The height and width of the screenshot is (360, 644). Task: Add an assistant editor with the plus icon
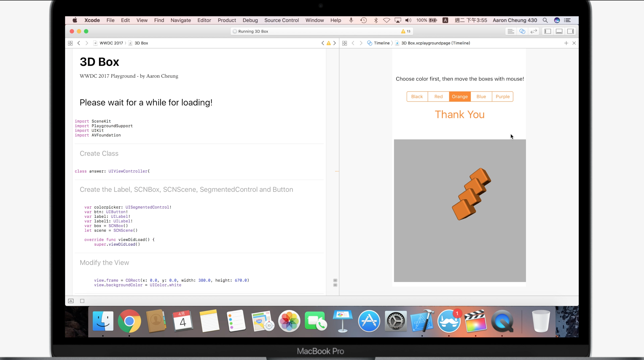click(x=566, y=43)
